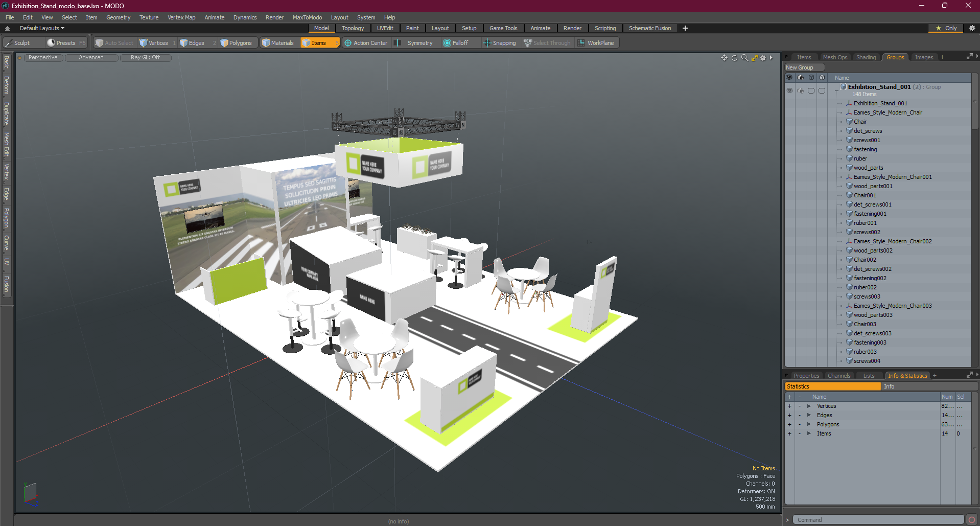Activate Items selection mode
This screenshot has height=526, width=980.
click(319, 43)
